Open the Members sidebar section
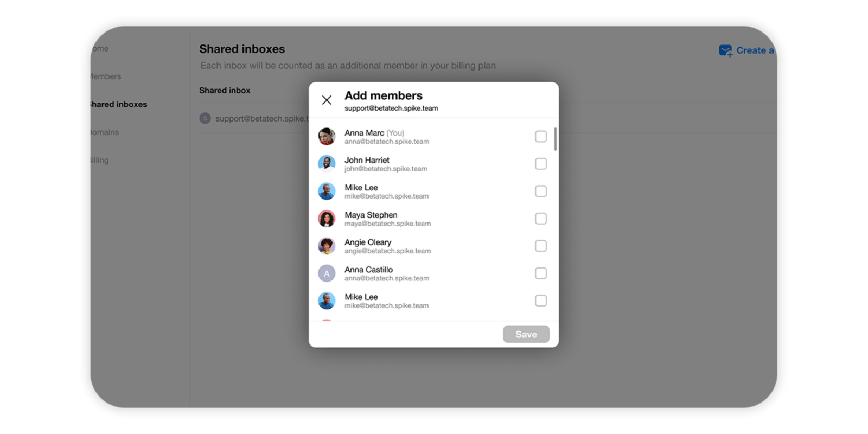Image resolution: width=868 pixels, height=434 pixels. (x=106, y=76)
